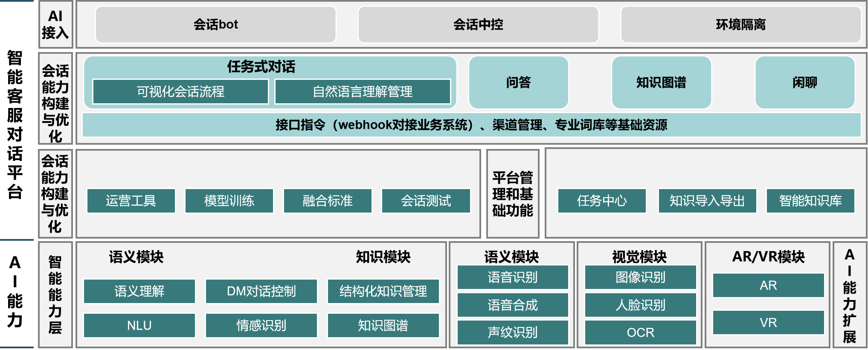Image resolution: width=868 pixels, height=350 pixels.
Task: Click the 人脸识别 block
Action: pyautogui.click(x=640, y=305)
